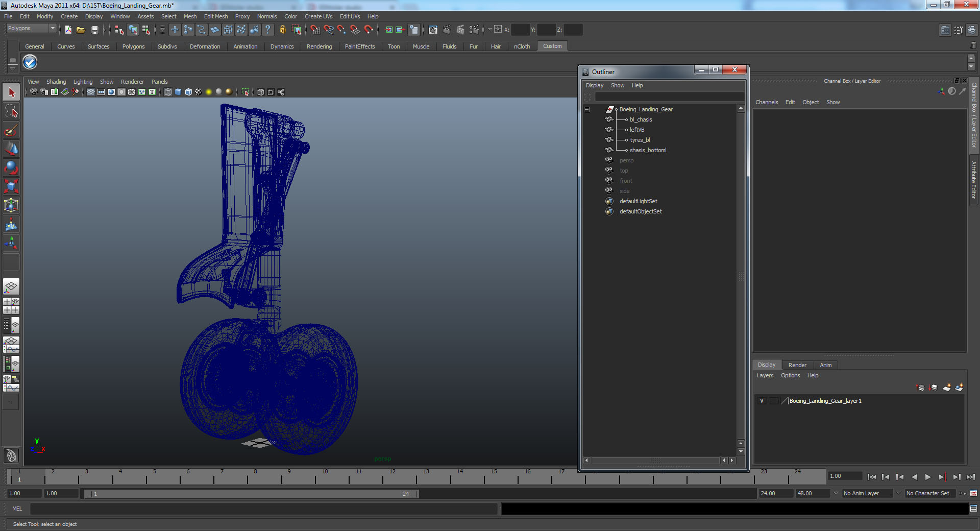This screenshot has height=531, width=980.
Task: Click the Select by hierarchy icon
Action: [x=119, y=30]
